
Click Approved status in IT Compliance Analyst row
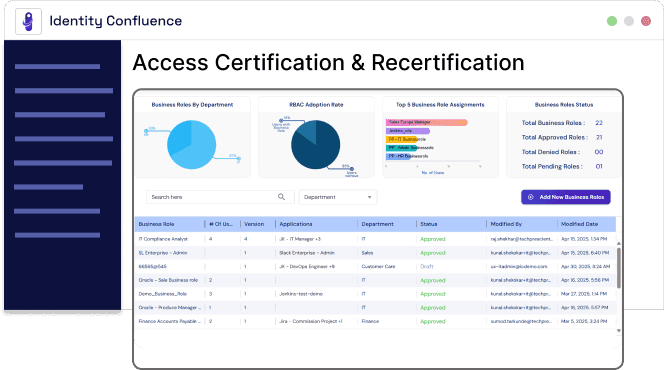coord(433,239)
